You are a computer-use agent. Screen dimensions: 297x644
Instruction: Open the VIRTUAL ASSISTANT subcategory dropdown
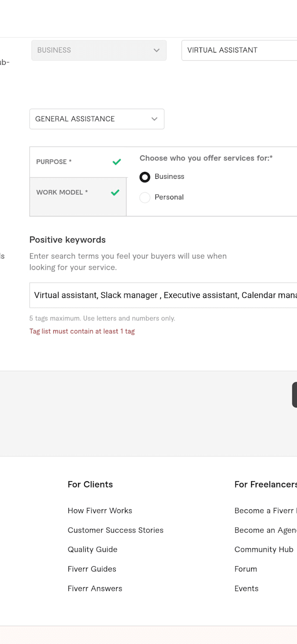click(x=239, y=50)
